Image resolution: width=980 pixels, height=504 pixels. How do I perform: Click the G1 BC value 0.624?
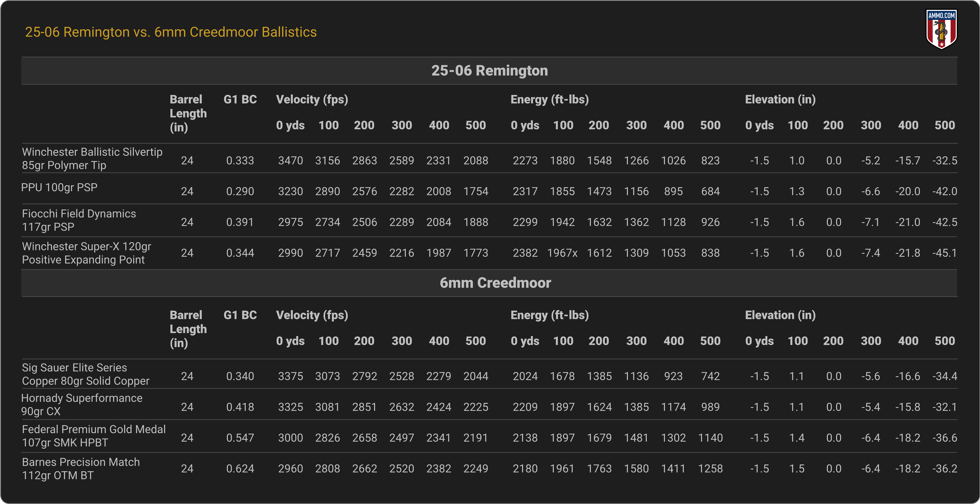coord(240,469)
